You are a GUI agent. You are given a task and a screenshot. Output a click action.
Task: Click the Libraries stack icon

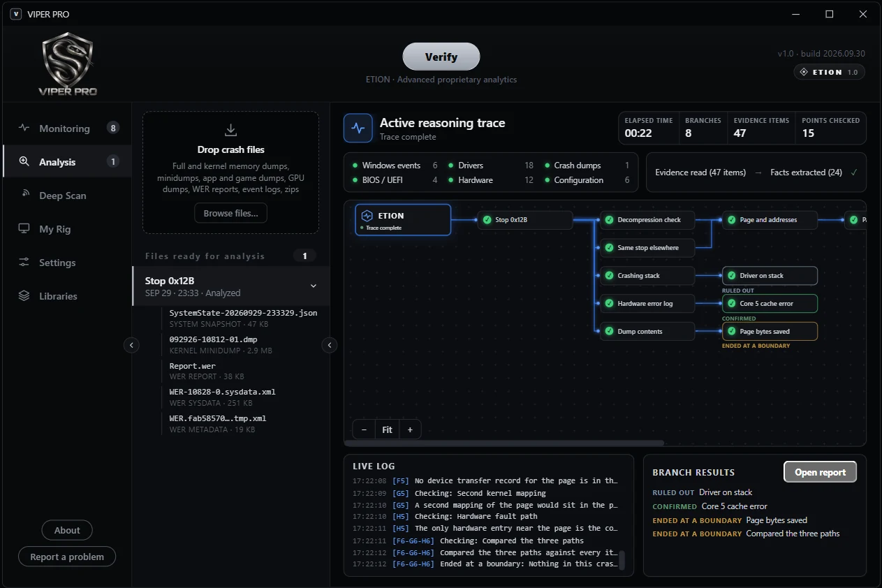24,295
